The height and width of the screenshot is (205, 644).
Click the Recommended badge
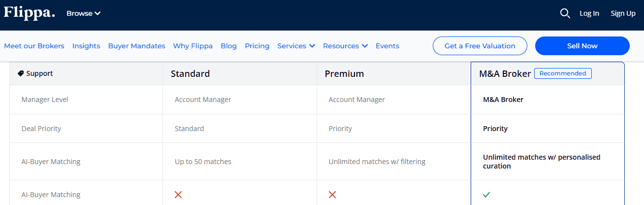pos(563,73)
